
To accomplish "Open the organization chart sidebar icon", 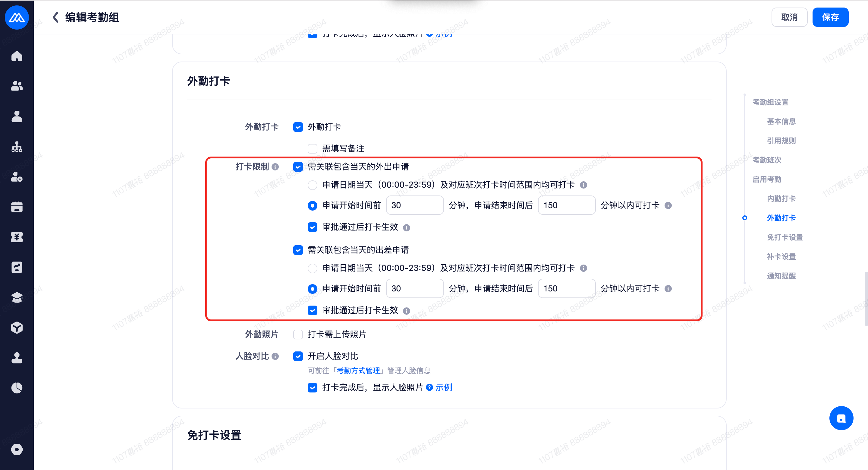I will pyautogui.click(x=17, y=147).
